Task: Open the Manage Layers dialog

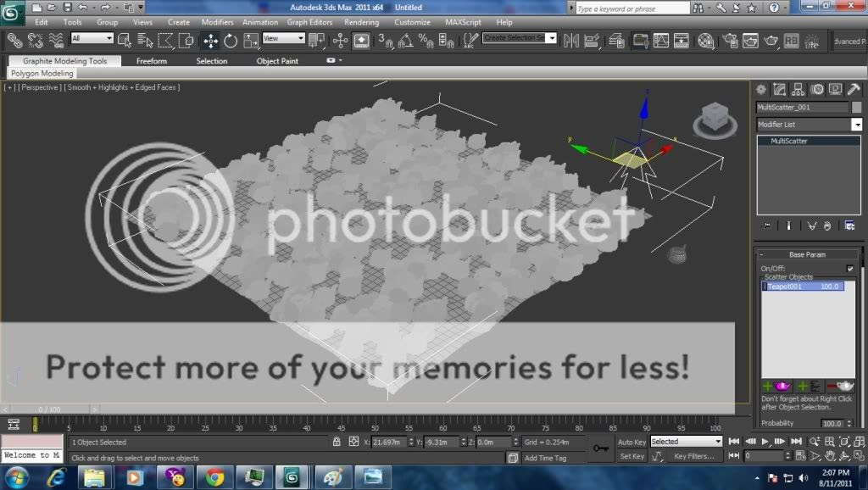Action: tap(616, 41)
